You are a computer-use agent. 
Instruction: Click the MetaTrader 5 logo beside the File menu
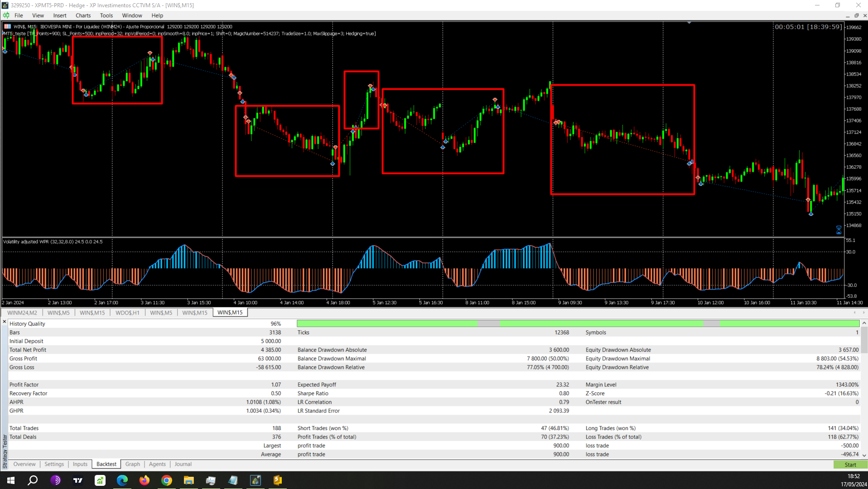pos(6,15)
